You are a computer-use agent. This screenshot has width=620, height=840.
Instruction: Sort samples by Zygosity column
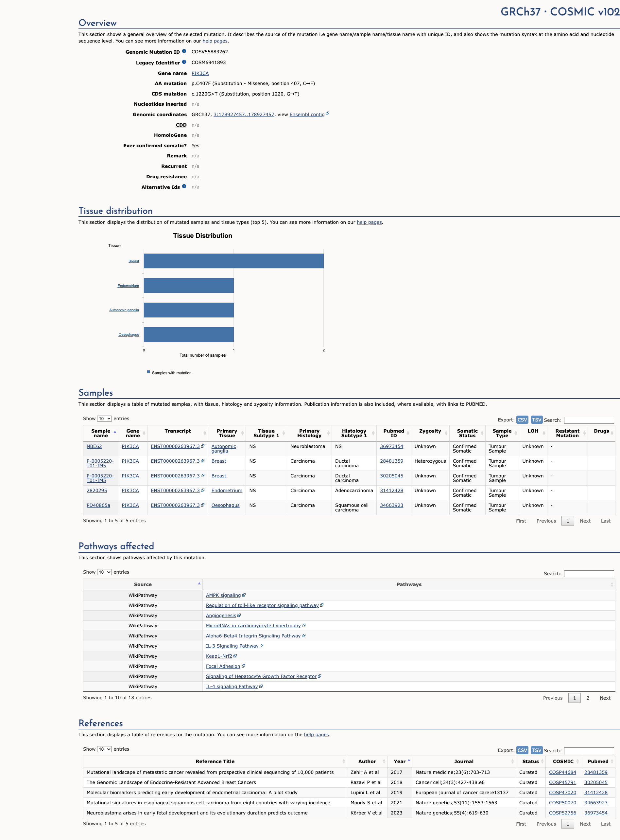[x=430, y=433]
